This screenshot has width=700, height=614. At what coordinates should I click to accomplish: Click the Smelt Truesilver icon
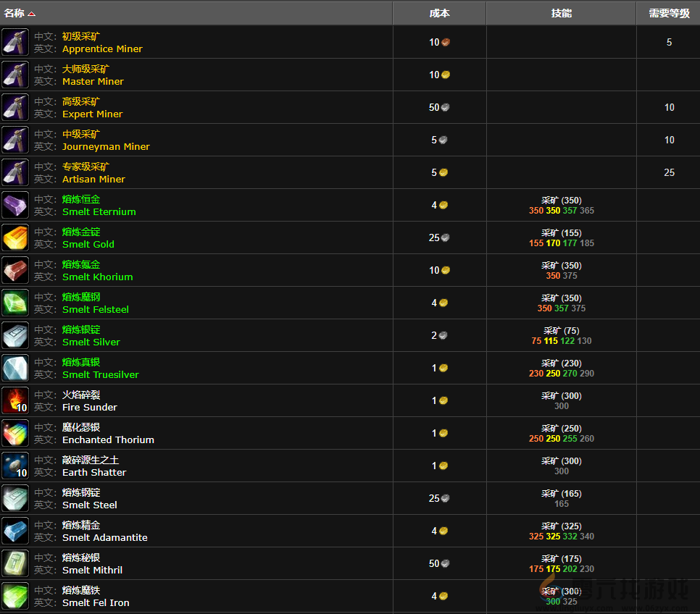pos(15,368)
